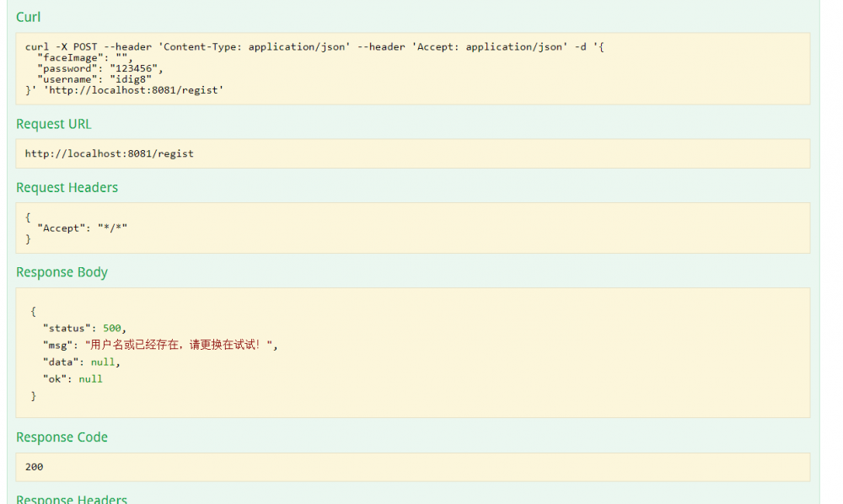Click the "password": "123456" line
This screenshot has height=504, width=843.
coord(100,68)
